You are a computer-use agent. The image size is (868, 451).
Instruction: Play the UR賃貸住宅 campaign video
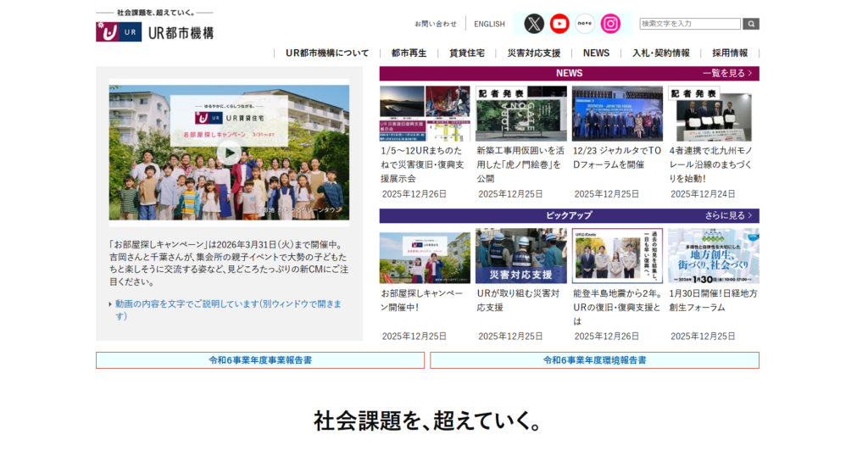(229, 153)
